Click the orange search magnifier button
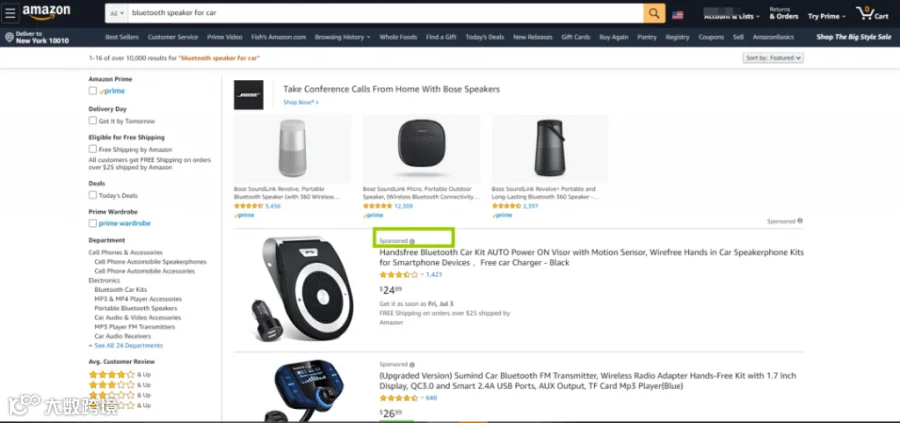This screenshot has height=423, width=900. (654, 13)
